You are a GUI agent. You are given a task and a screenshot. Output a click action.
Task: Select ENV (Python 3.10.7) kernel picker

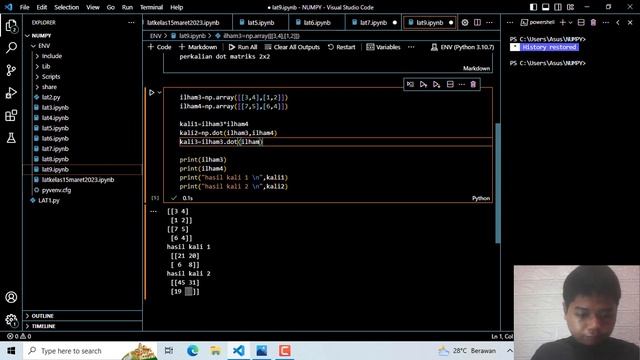pyautogui.click(x=462, y=47)
